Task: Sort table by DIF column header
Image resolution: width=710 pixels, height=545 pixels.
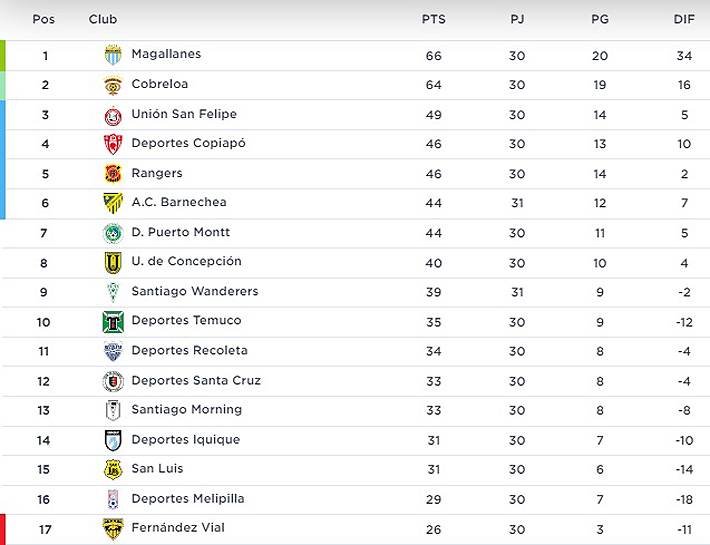Action: coord(684,19)
